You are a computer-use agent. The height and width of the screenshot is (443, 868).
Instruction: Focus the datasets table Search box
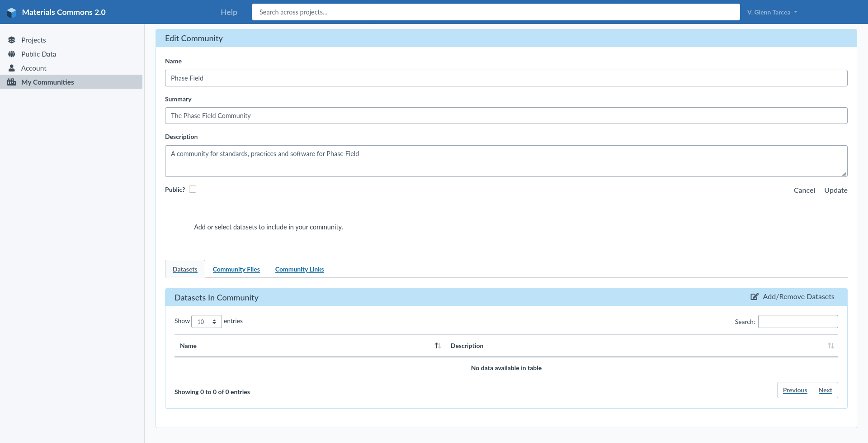tap(798, 322)
